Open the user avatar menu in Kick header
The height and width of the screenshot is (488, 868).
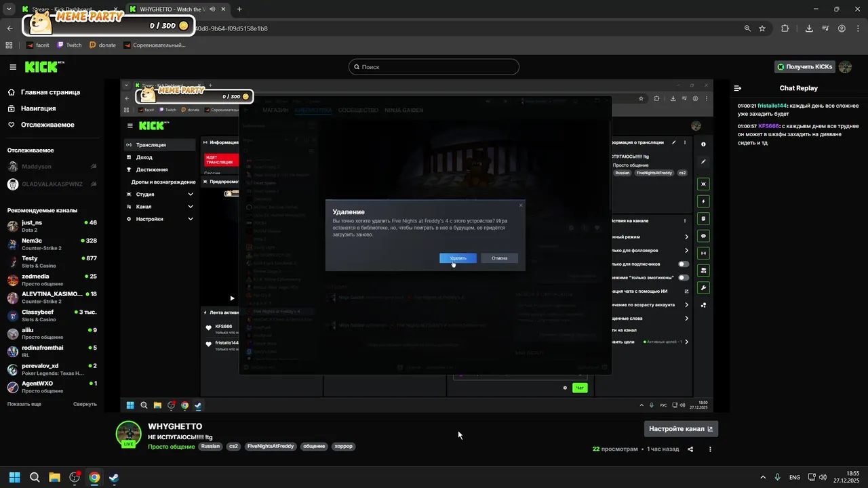click(x=845, y=67)
